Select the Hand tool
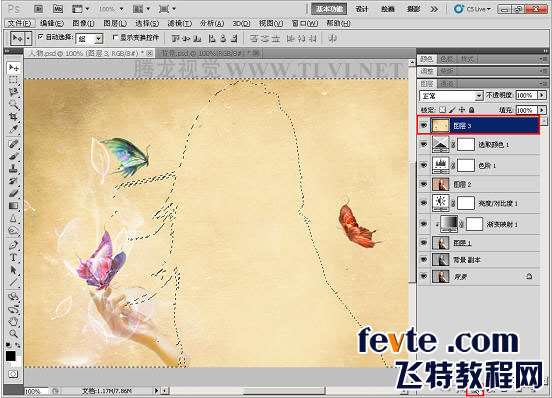552x398 pixels. pos(13,321)
